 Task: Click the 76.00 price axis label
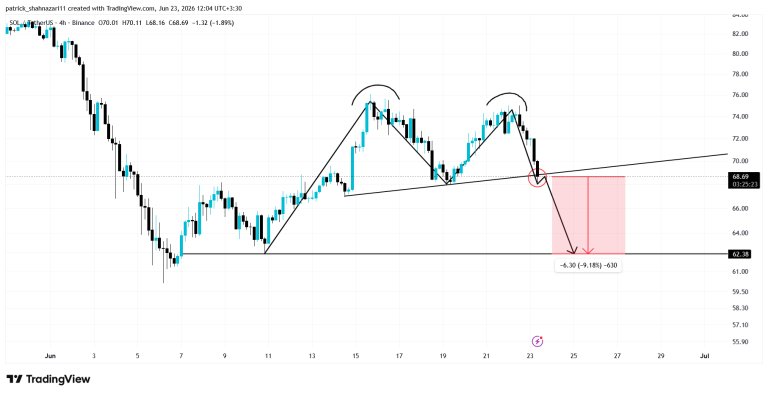coord(740,95)
